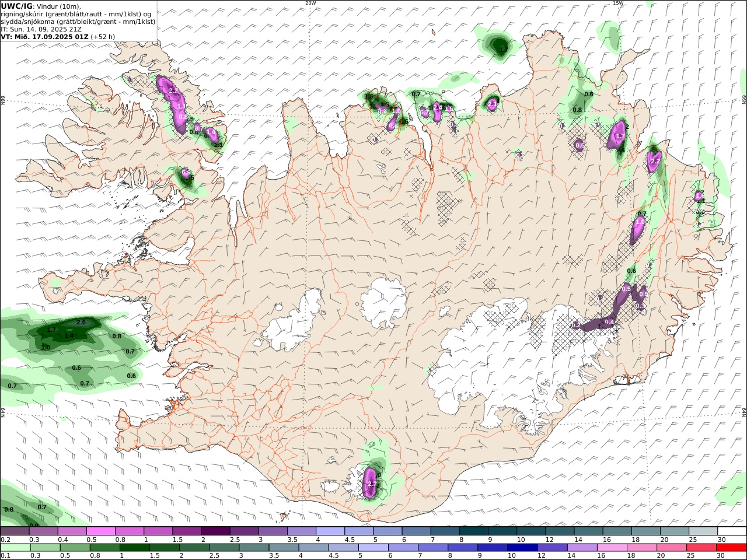This screenshot has height=560, width=747.
Task: Click the 0.1 label in the rain legend
Action: pos(5,556)
